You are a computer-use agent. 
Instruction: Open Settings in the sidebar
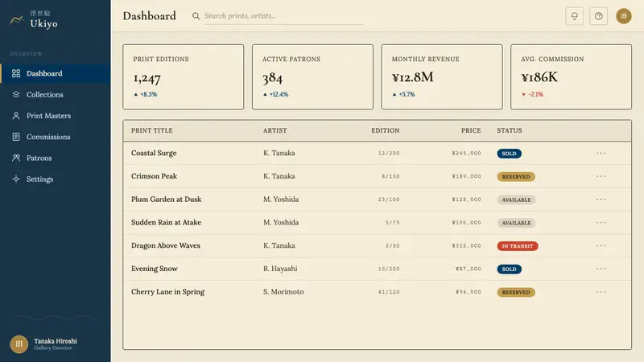coord(55,179)
